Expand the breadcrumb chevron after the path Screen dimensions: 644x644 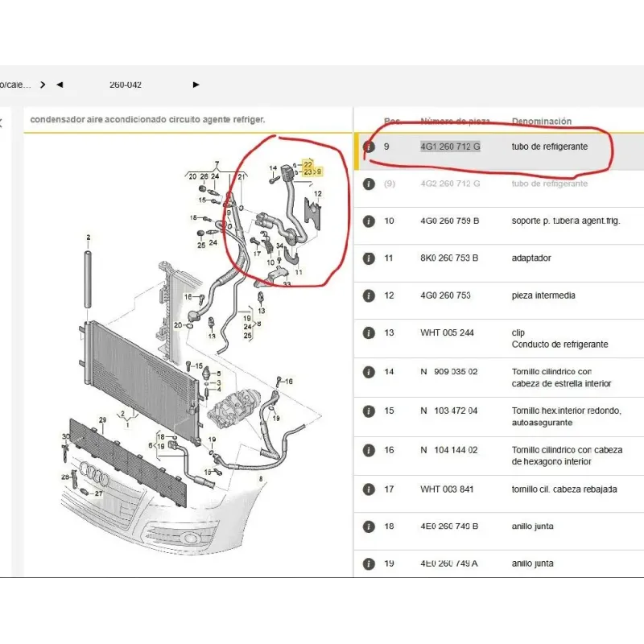pyautogui.click(x=43, y=85)
